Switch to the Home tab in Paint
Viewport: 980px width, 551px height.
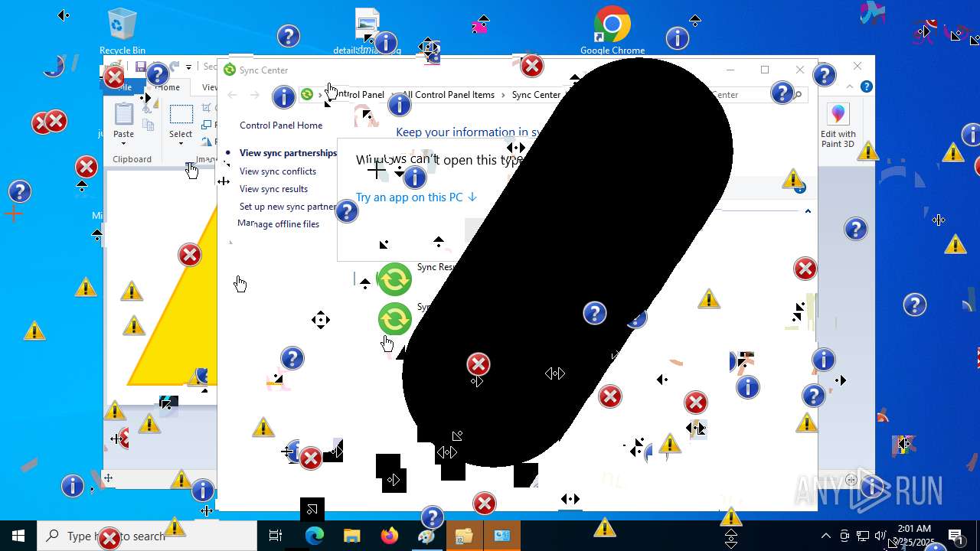[167, 87]
